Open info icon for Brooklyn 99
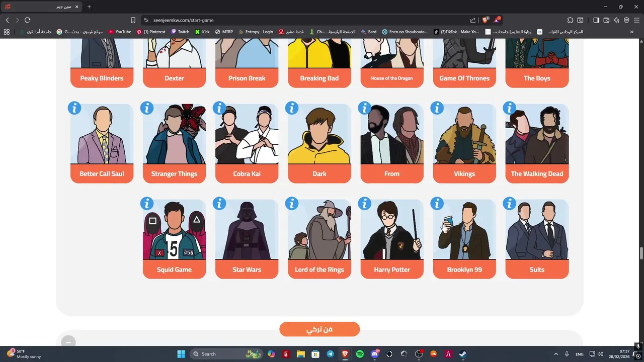Image resolution: width=644 pixels, height=362 pixels. click(437, 204)
